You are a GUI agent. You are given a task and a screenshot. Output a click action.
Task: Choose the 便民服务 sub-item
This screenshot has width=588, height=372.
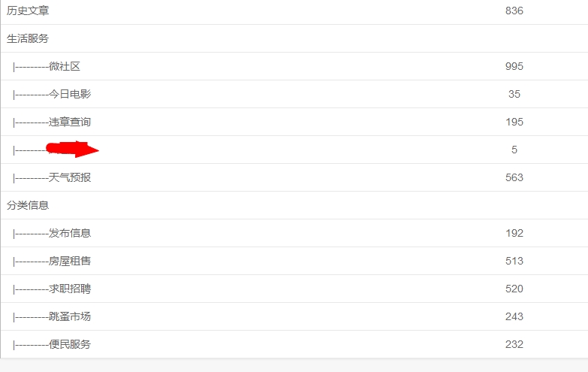point(70,344)
